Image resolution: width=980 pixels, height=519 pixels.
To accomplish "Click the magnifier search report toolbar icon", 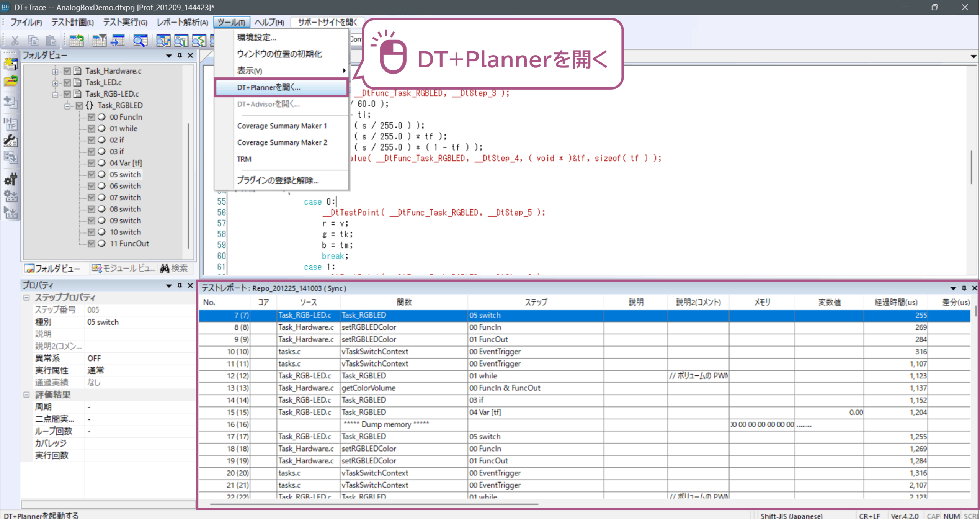I will coord(140,40).
